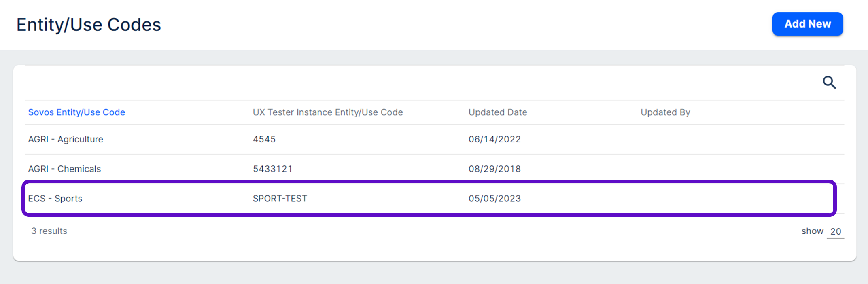Click the 4545 instance code cell
Viewport: 868px width, 284px height.
[x=264, y=139]
